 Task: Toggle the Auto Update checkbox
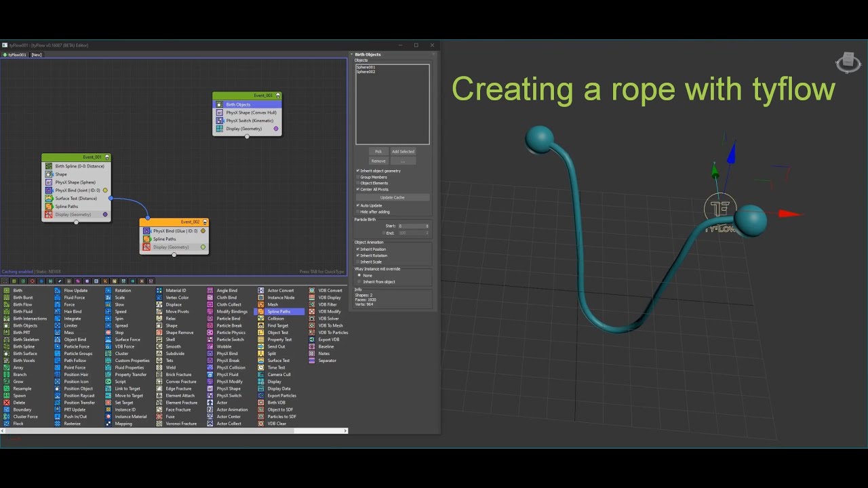point(358,205)
